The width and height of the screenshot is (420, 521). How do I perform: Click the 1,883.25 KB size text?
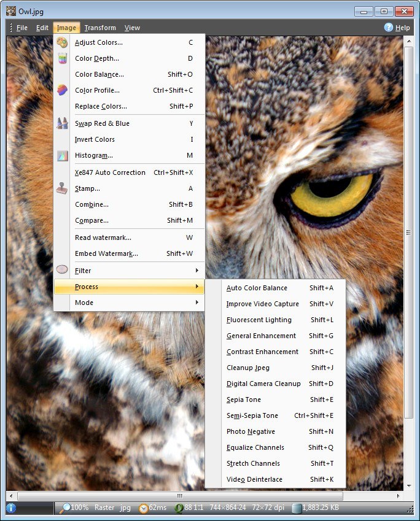coord(321,507)
